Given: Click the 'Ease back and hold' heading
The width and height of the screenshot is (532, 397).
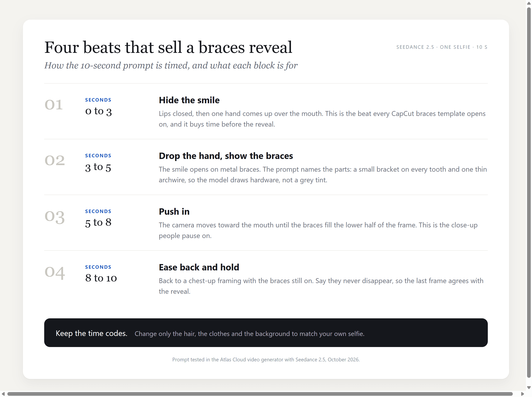Looking at the screenshot, I should [199, 268].
